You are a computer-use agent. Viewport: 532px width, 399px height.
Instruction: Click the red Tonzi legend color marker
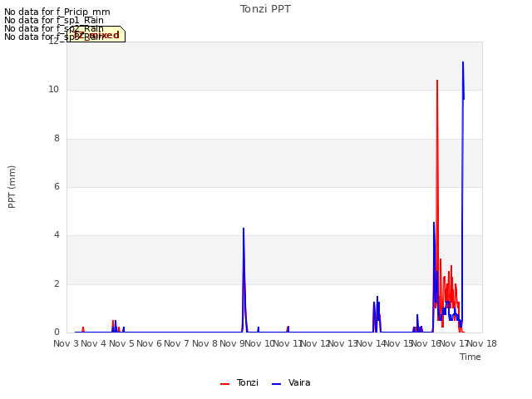[225, 384]
